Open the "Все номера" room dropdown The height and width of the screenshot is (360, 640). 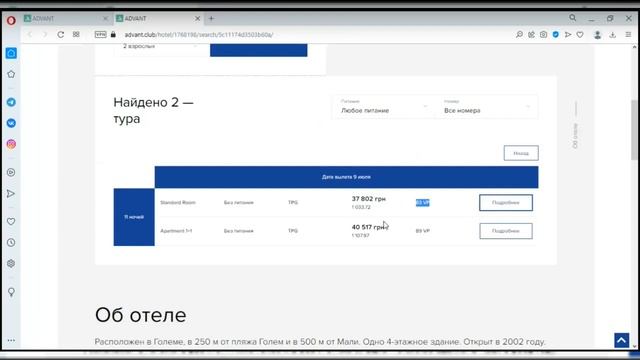487,108
